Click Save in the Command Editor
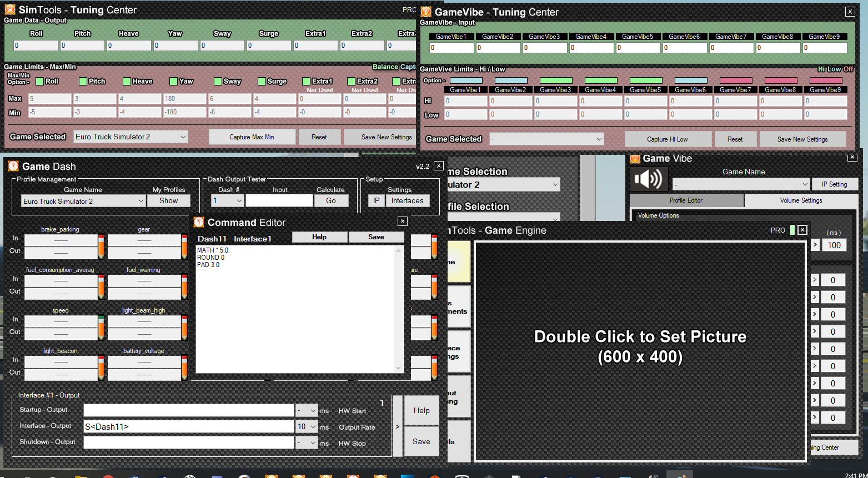 [x=376, y=237]
